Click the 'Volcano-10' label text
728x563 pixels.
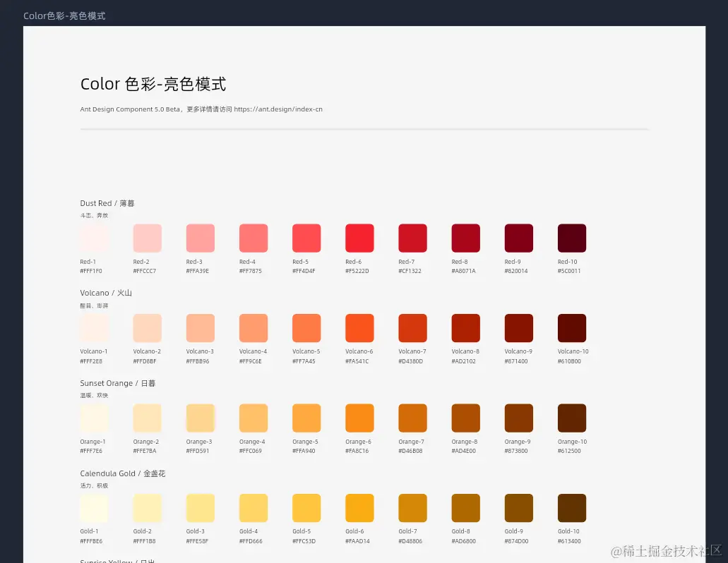(573, 351)
